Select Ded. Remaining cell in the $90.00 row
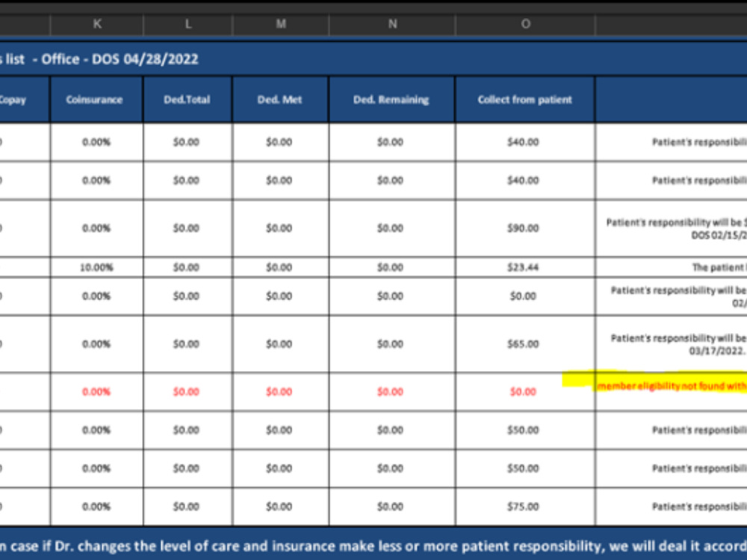The height and width of the screenshot is (560, 747). click(x=392, y=228)
